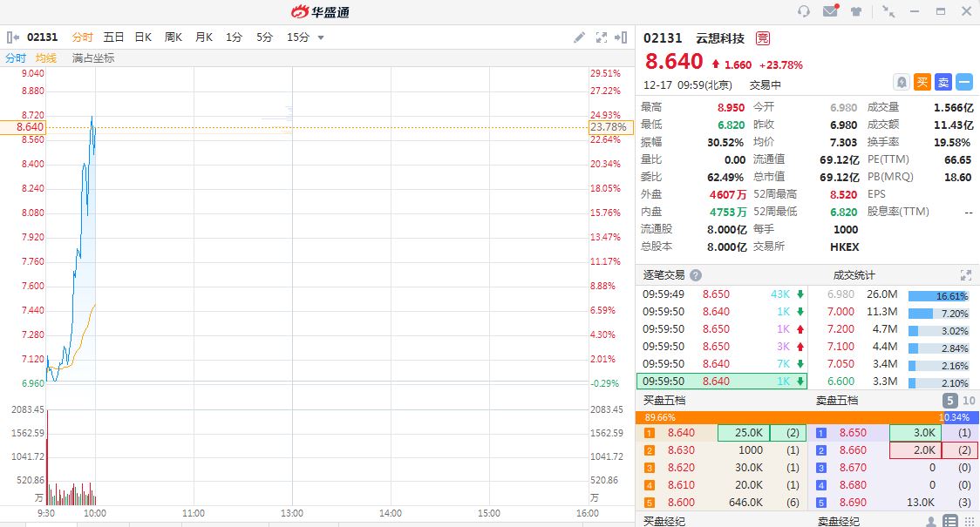Click the 23.78% label on chart axis
This screenshot has width=980, height=527.
point(610,127)
